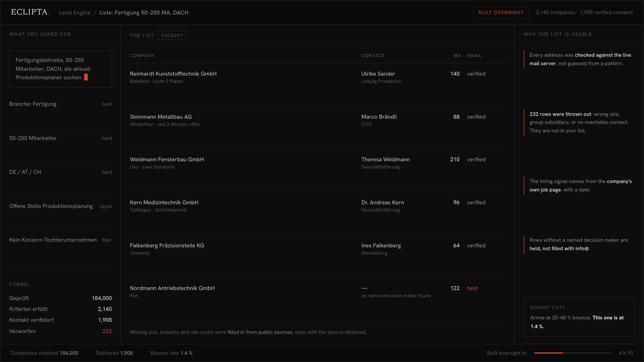
Task: Open the BOUGHT LISTS bounce card
Action: (x=579, y=317)
